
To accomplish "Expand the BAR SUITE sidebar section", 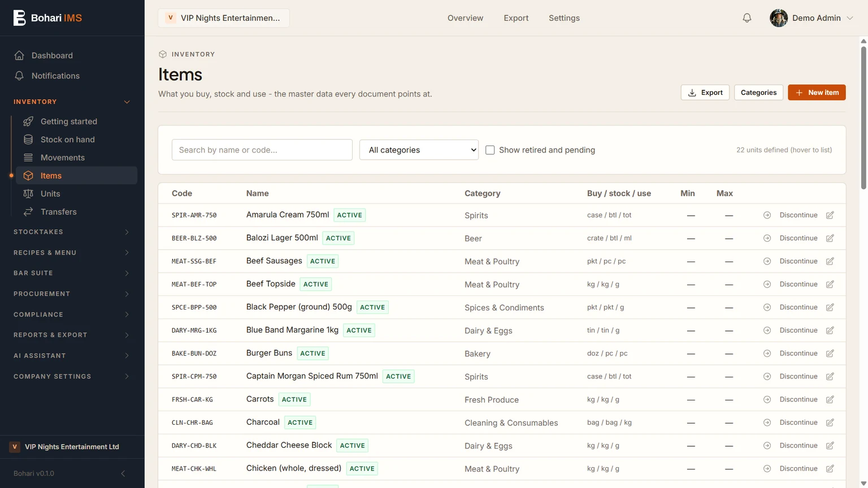I will tap(72, 273).
